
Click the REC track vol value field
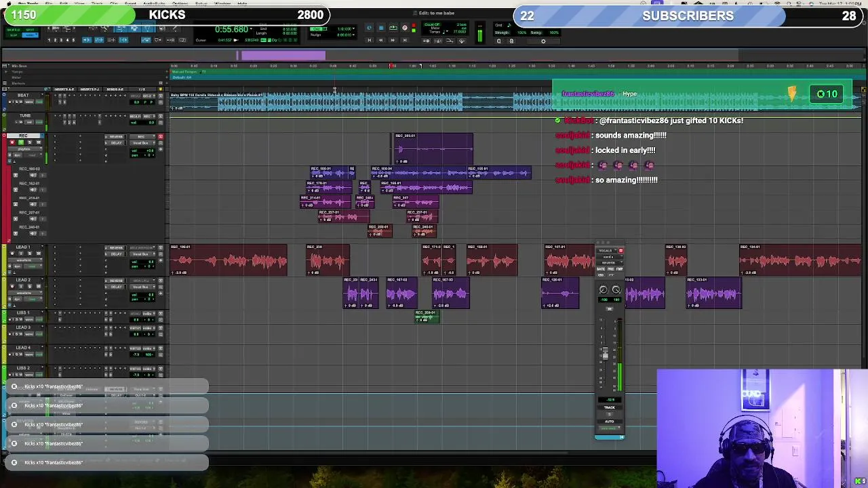(x=142, y=150)
